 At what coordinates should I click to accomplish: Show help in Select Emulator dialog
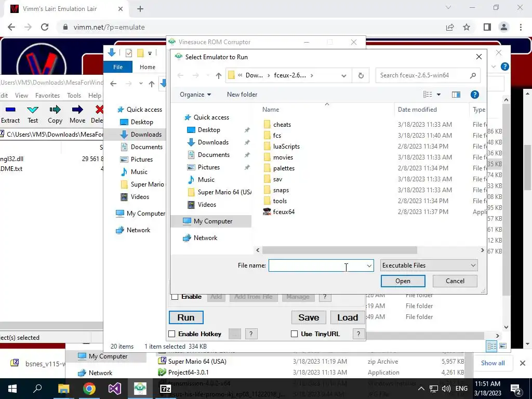474,95
